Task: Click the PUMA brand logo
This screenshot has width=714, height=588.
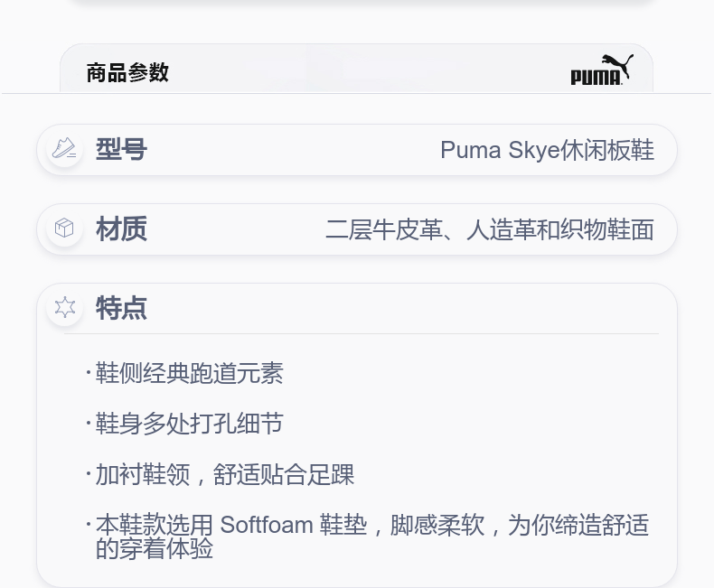Action: (602, 70)
